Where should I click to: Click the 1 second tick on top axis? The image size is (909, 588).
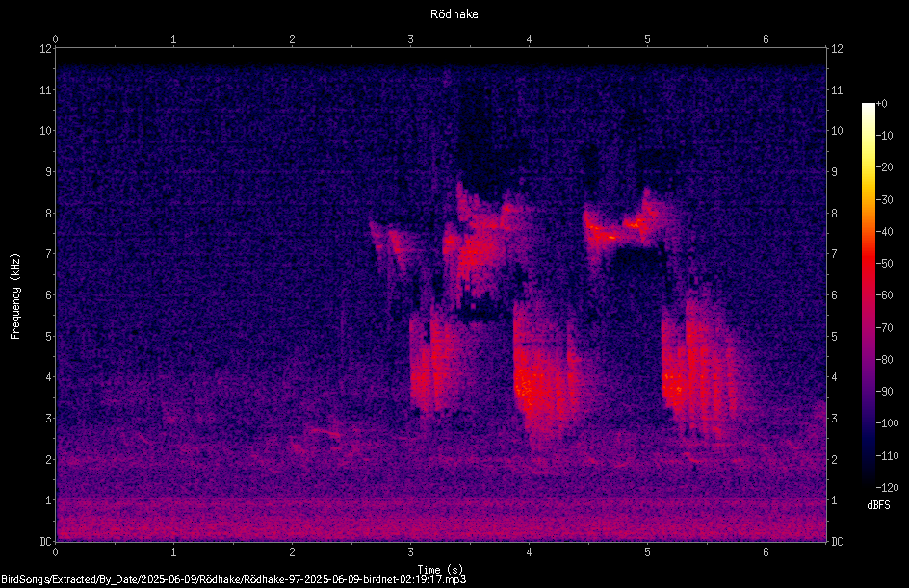pyautogui.click(x=173, y=38)
